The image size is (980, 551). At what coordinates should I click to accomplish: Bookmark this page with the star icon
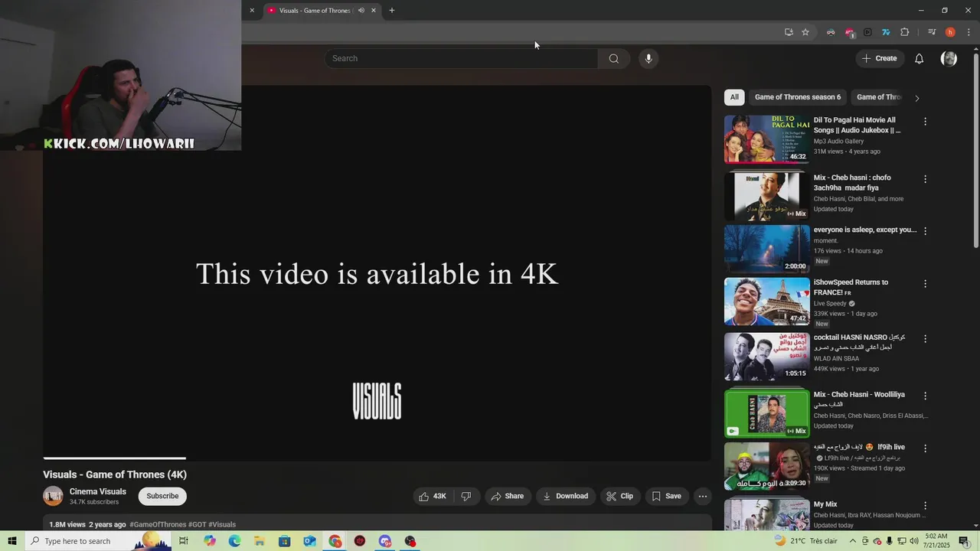coord(805,32)
